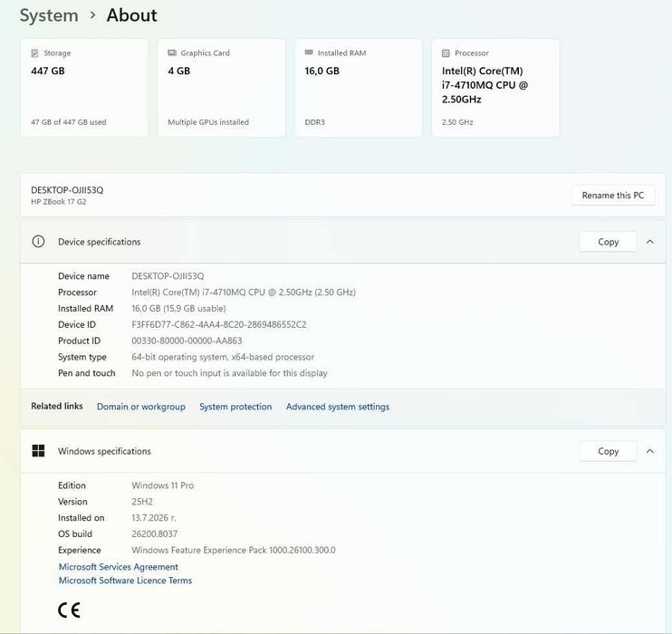Select the OS build value 26200.8037
672x634 pixels.
coord(154,534)
